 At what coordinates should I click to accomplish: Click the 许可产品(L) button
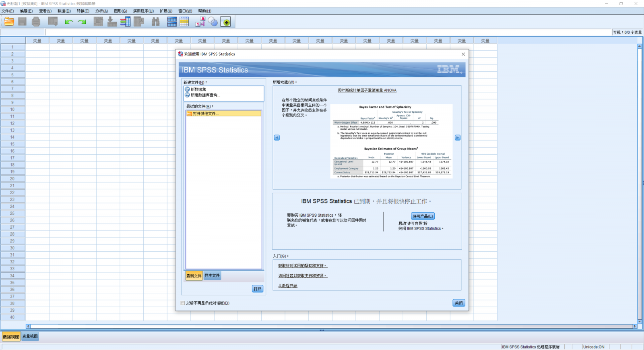click(423, 216)
